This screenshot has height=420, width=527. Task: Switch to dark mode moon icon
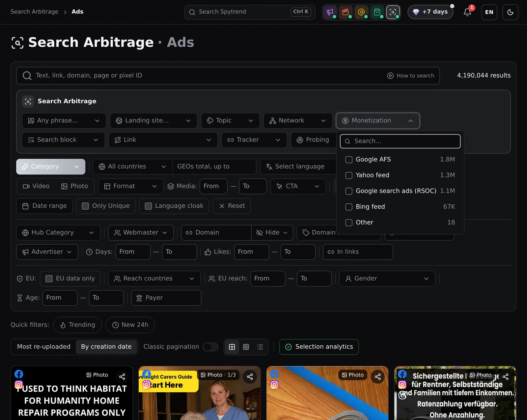pyautogui.click(x=510, y=12)
